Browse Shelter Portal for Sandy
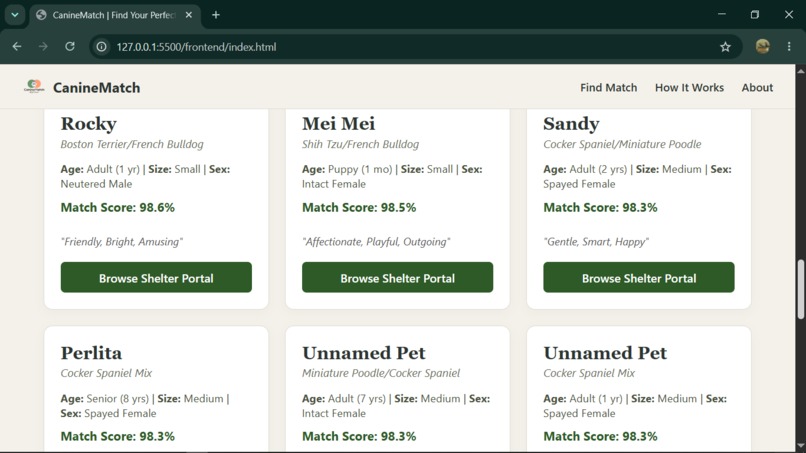Screen dimensions: 806x453 pyautogui.click(x=639, y=278)
